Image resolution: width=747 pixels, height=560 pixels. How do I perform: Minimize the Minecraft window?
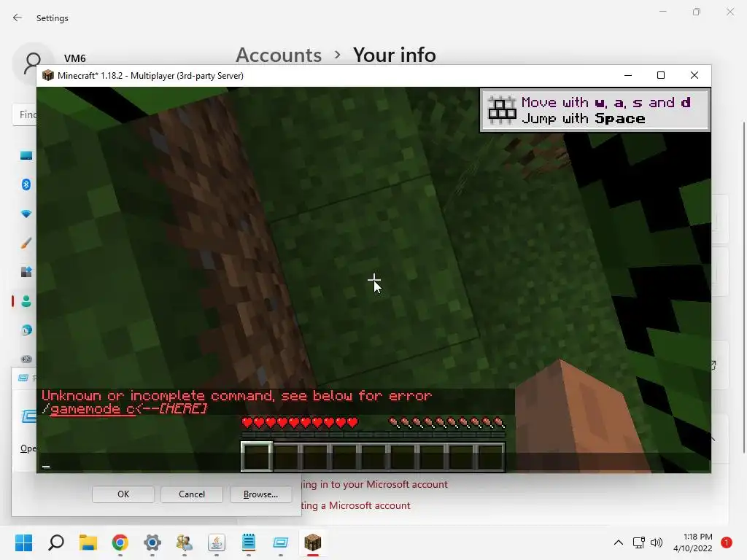628,75
